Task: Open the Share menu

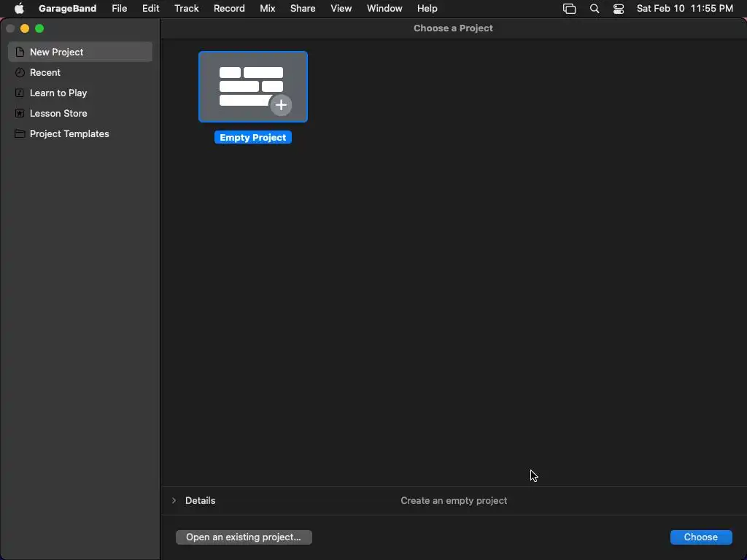Action: click(x=303, y=9)
